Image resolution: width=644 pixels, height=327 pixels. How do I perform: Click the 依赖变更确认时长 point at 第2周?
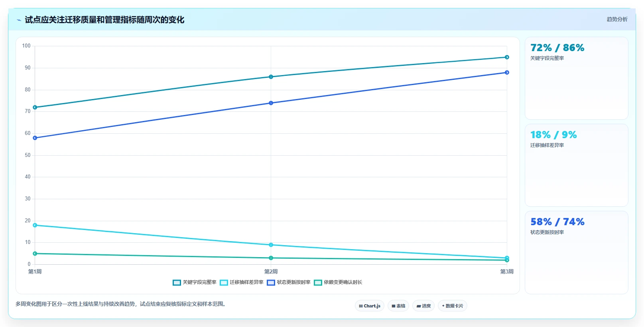point(271,258)
